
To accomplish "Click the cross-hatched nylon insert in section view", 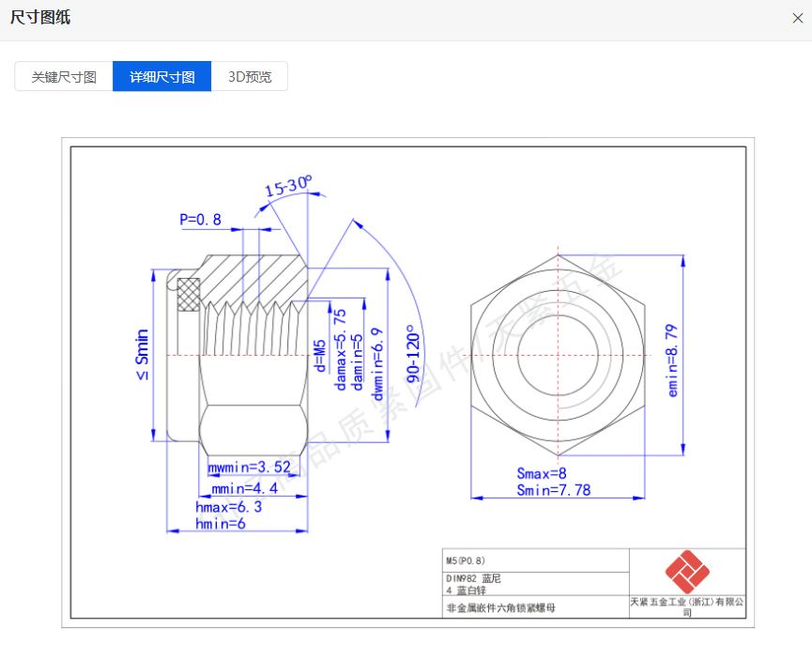I will point(189,293).
